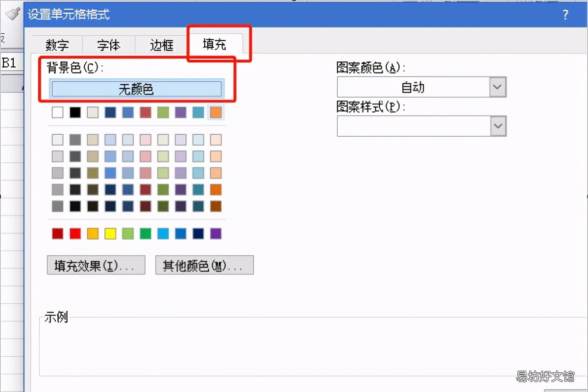Select the 填充 tab

(215, 44)
